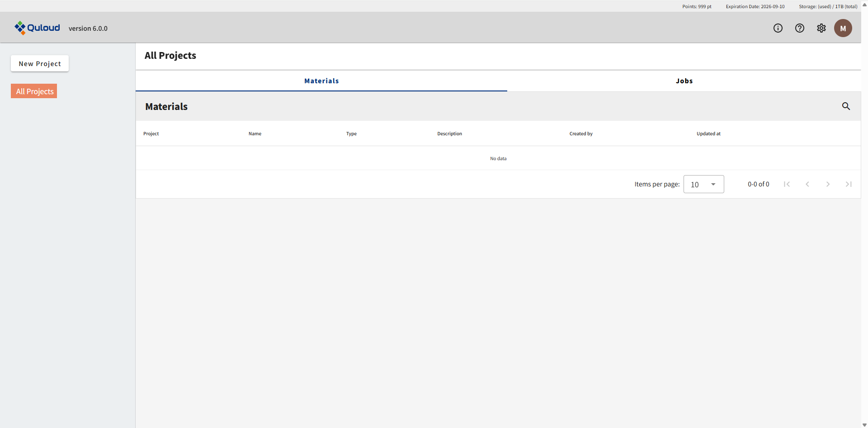Click the Quloud logo icon
The height and width of the screenshot is (428, 868).
click(20, 28)
